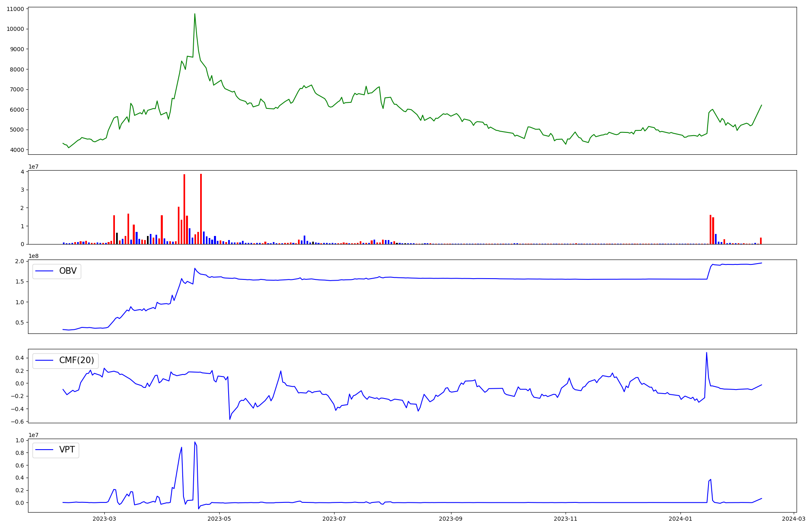Click the 1e7 exponent label above the volume chart
Image resolution: width=812 pixels, height=528 pixels.
pyautogui.click(x=33, y=167)
